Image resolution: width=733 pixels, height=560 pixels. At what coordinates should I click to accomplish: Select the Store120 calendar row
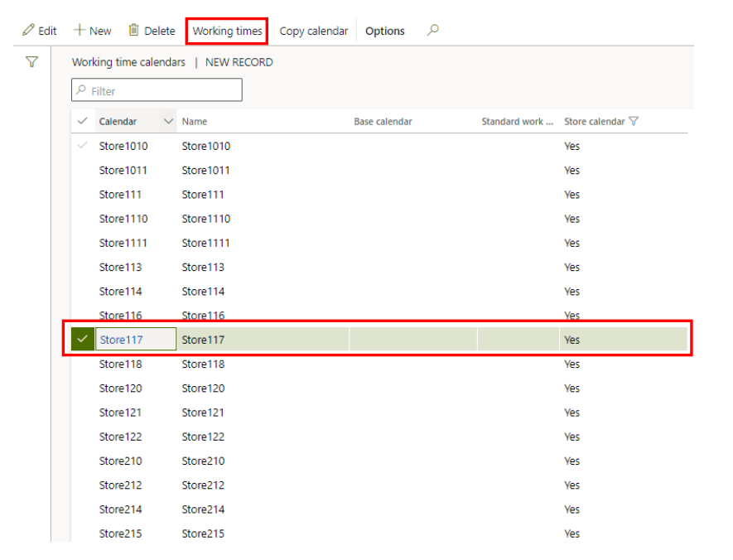120,389
